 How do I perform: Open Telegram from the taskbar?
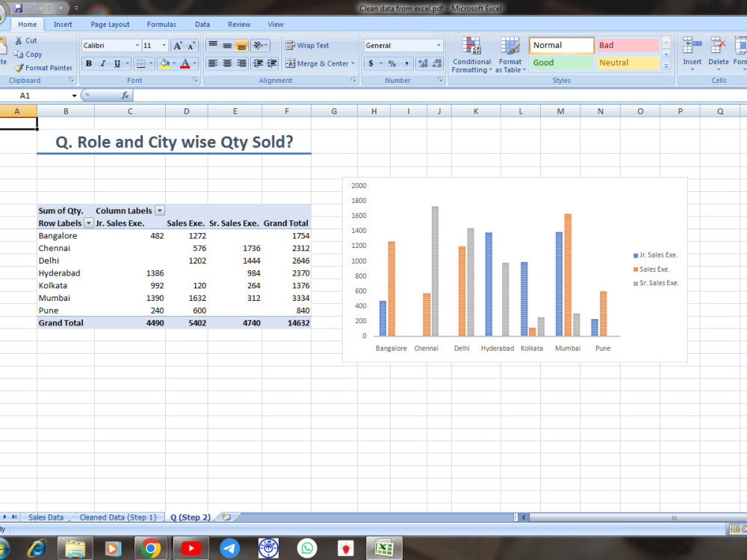[229, 549]
